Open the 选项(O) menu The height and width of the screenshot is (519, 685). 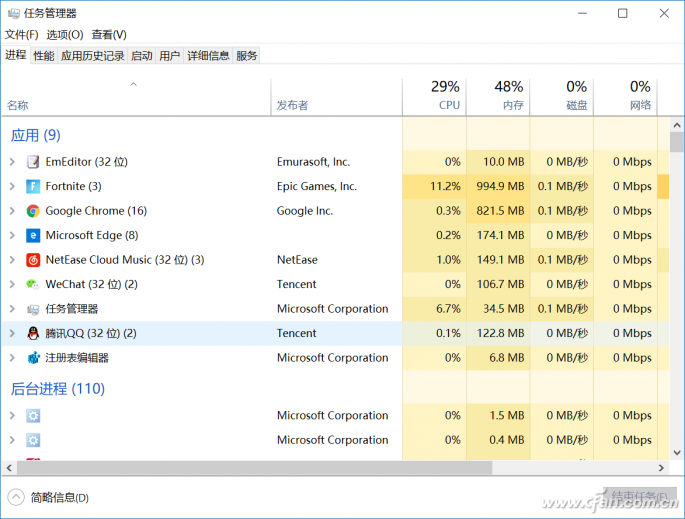[65, 35]
